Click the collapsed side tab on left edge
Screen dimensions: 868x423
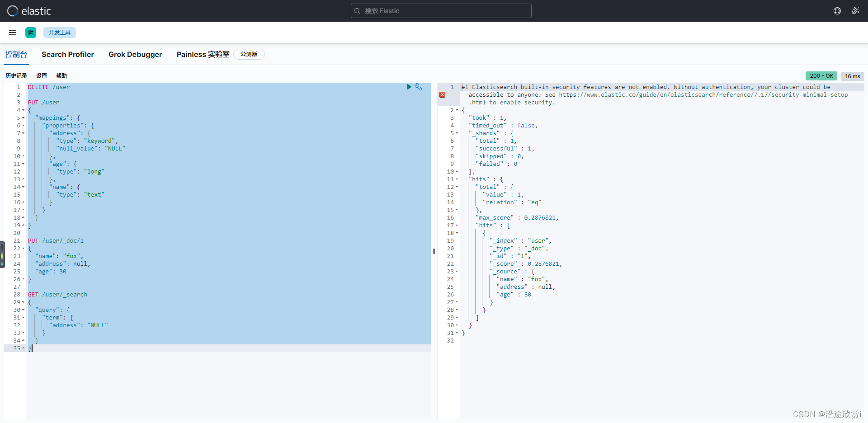[x=2, y=254]
